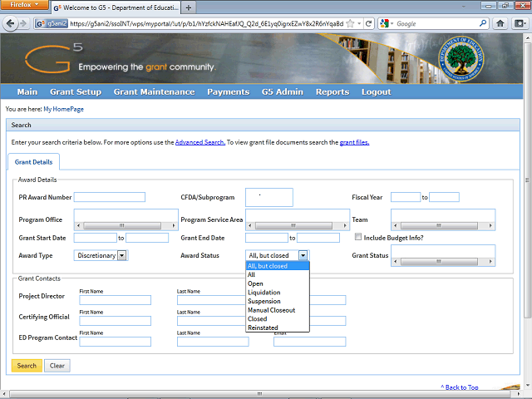Click Certifying Official First Name field
The image size is (532, 399).
click(x=115, y=321)
